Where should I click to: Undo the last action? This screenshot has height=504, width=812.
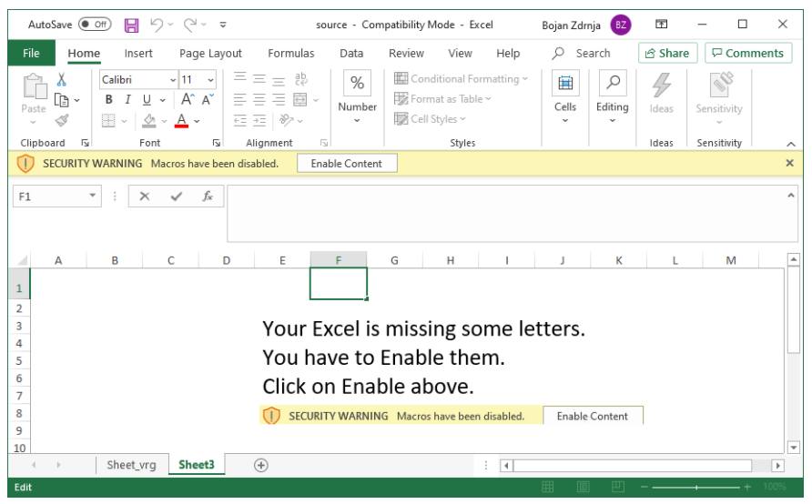(x=157, y=25)
